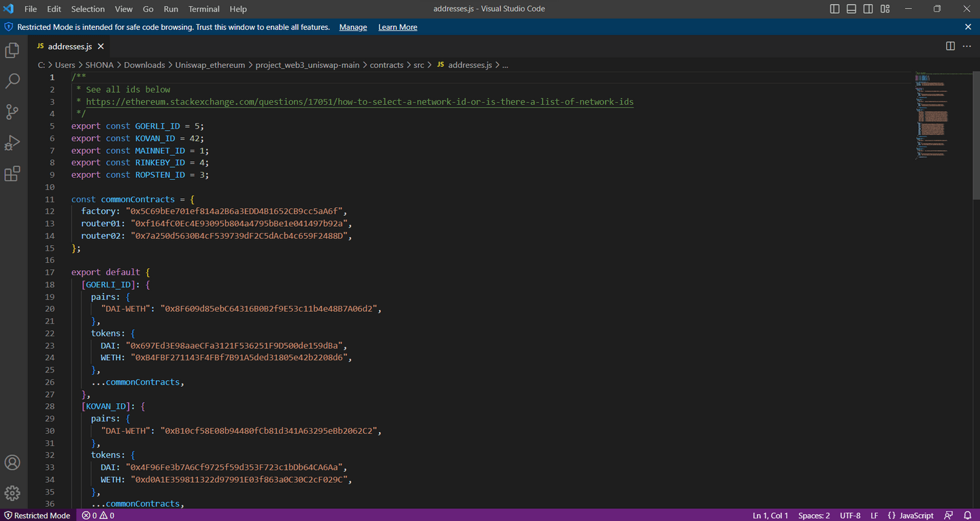Viewport: 980px width, 521px height.
Task: Close the addresses.js editor tab
Action: (101, 46)
